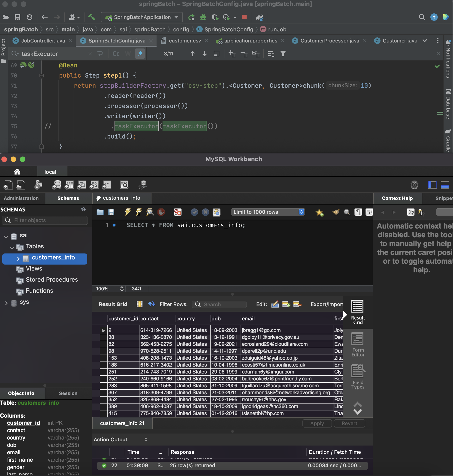Rerun SpringBatchApplication with green rerun icon
This screenshot has width=453, height=476.
[x=191, y=17]
